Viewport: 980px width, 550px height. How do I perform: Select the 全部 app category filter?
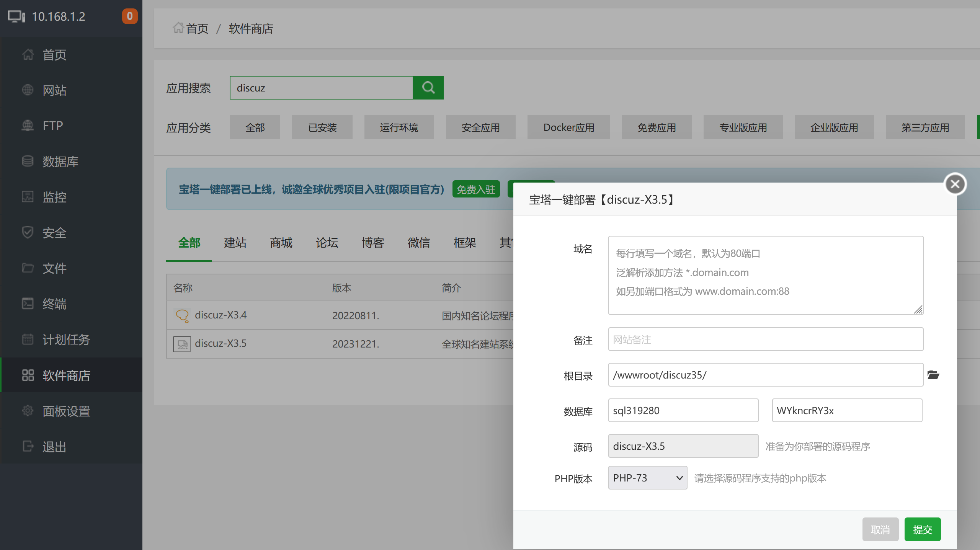[255, 127]
